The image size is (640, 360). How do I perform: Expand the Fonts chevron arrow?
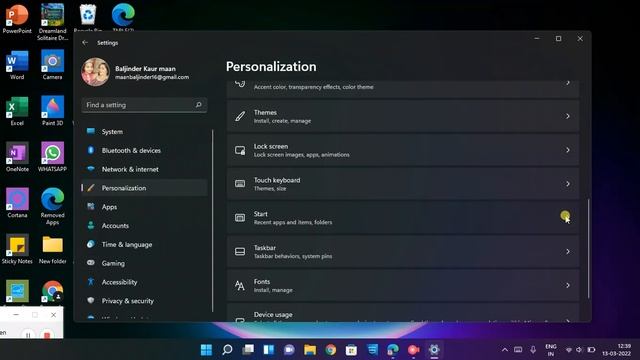click(x=568, y=285)
